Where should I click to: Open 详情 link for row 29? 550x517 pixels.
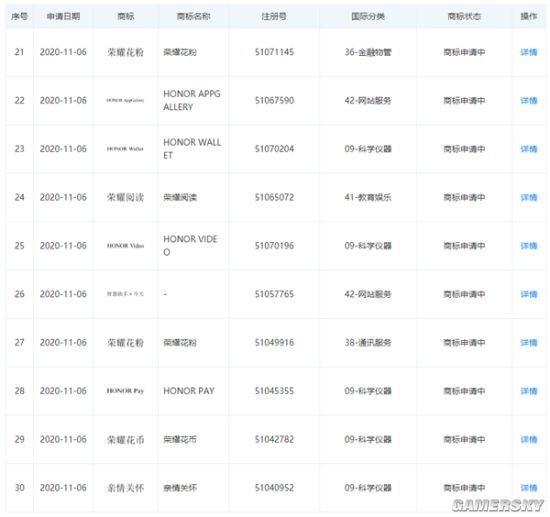(x=529, y=439)
